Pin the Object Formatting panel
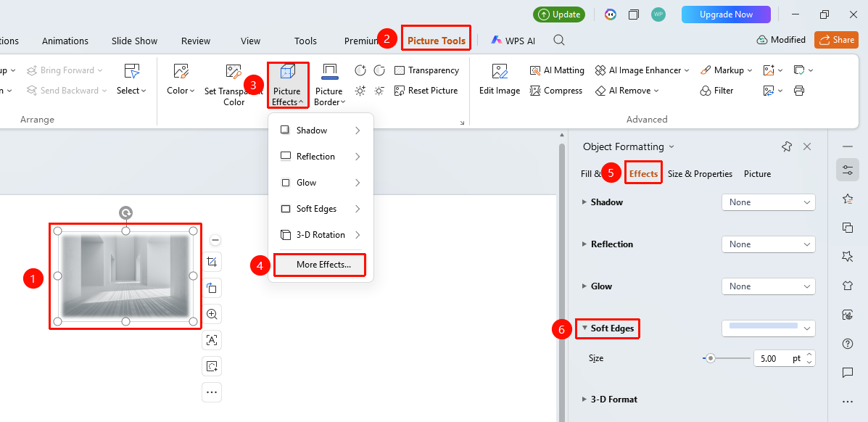This screenshot has height=422, width=868. pyautogui.click(x=787, y=146)
